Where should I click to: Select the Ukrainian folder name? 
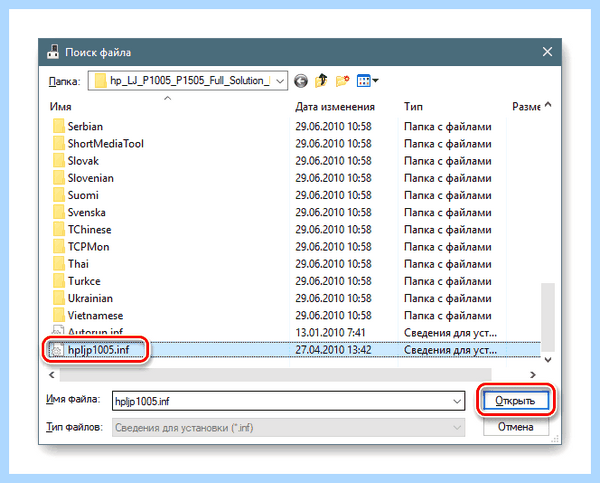(x=90, y=299)
